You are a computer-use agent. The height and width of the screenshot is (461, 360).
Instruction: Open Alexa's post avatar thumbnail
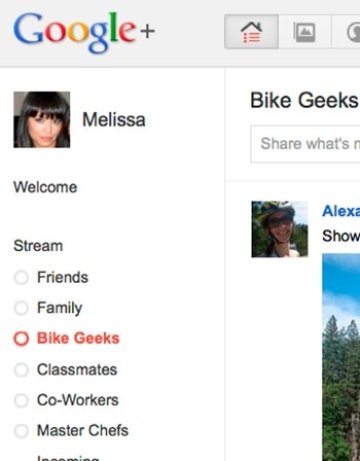(x=279, y=229)
